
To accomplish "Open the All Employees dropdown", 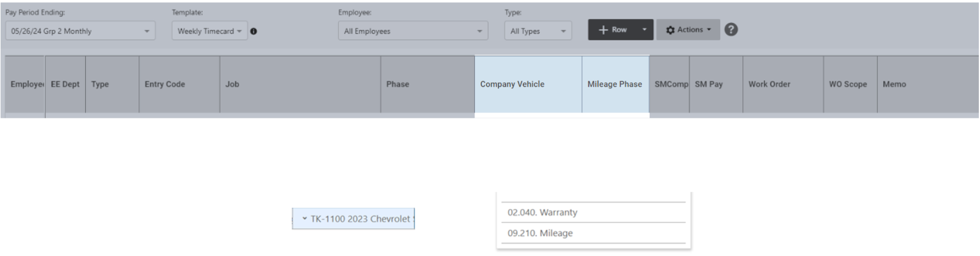I will (413, 31).
